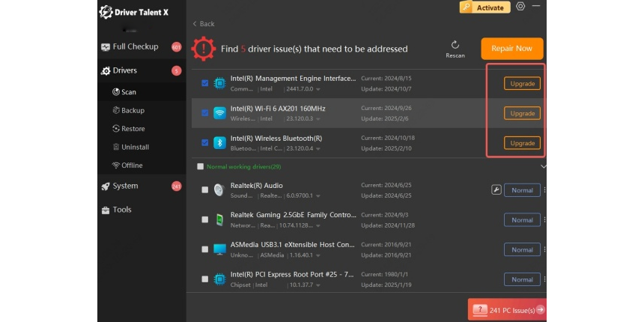This screenshot has height=322, width=644.
Task: Click the ASMedia USB3.1 monitor icon
Action: [x=219, y=249]
